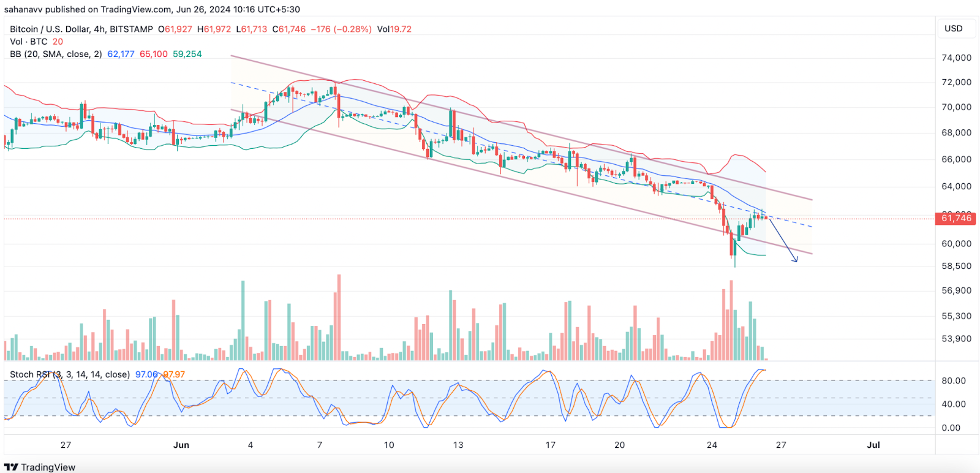Click the change value −176 (−0.28%)
This screenshot has height=473, width=980.
[341, 29]
